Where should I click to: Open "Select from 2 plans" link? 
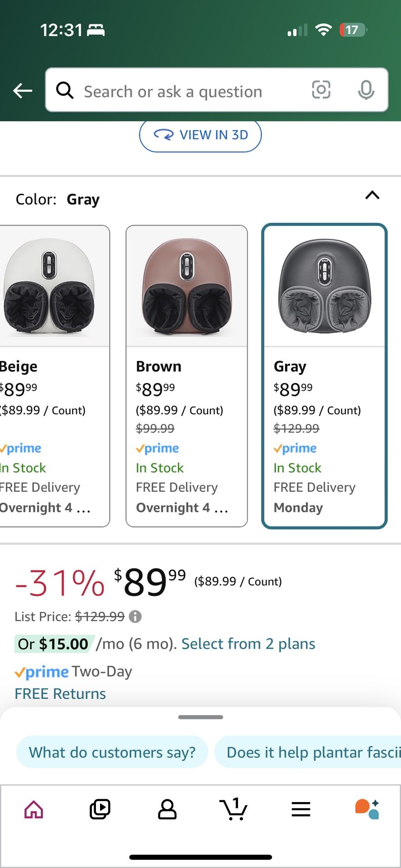[248, 644]
